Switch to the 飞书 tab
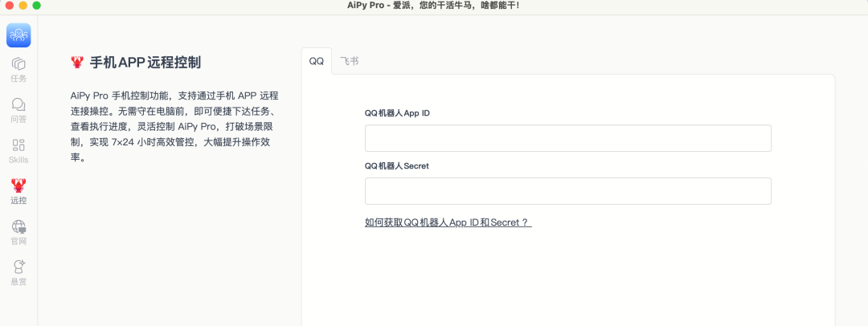This screenshot has height=326, width=868. point(350,61)
